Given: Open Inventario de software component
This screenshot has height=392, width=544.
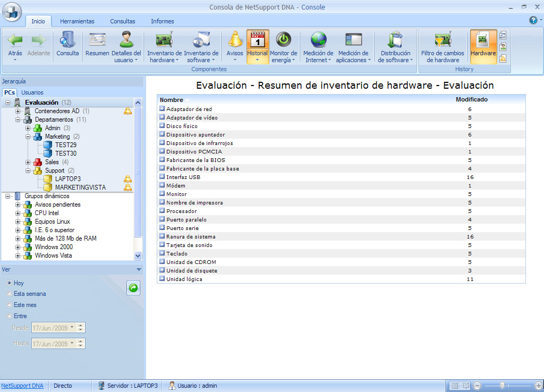Looking at the screenshot, I should pos(201,47).
